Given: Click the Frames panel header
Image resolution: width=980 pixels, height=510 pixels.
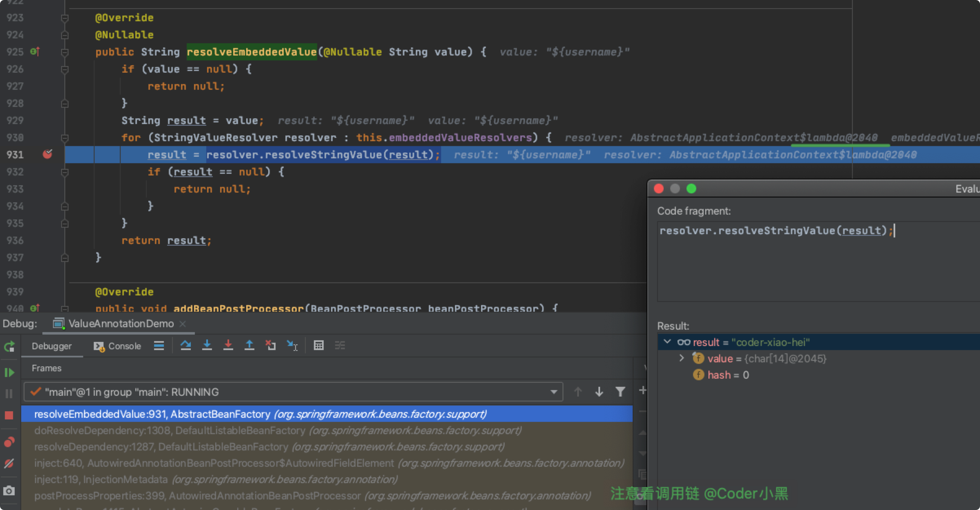Looking at the screenshot, I should (x=46, y=368).
